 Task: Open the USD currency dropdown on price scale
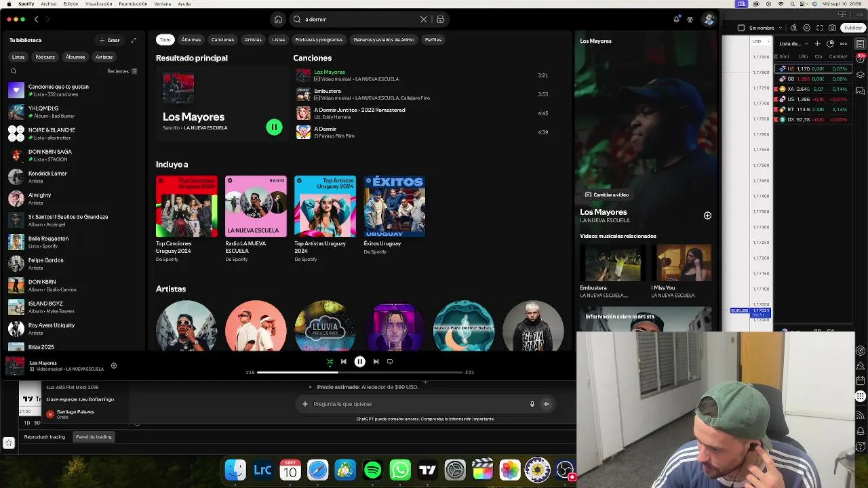[x=759, y=42]
